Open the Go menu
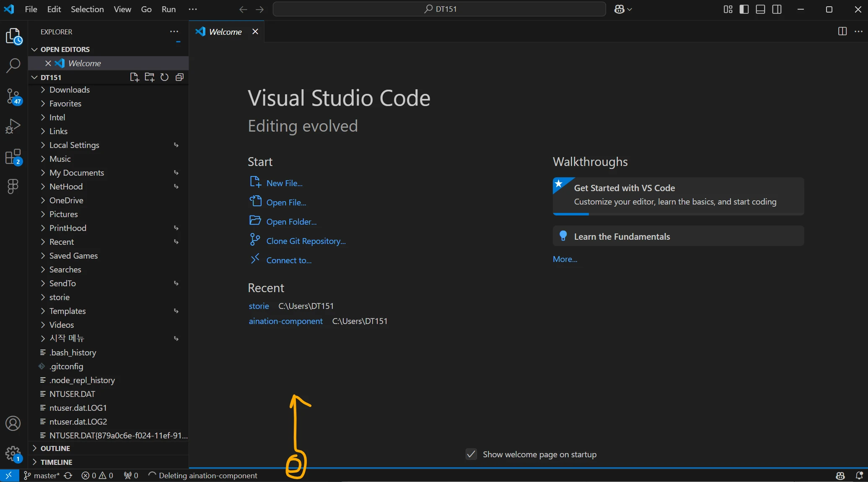The width and height of the screenshot is (868, 482). (146, 9)
